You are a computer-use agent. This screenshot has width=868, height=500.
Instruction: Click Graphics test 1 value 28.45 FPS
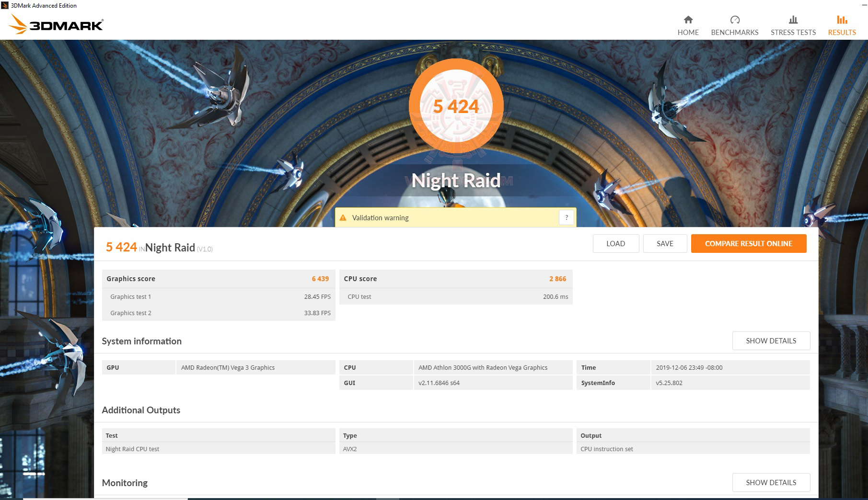(317, 297)
